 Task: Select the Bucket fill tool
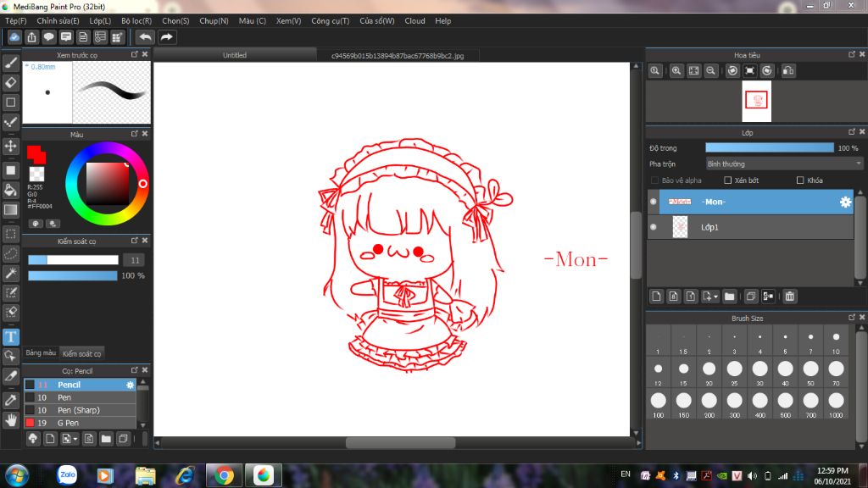pyautogui.click(x=10, y=190)
